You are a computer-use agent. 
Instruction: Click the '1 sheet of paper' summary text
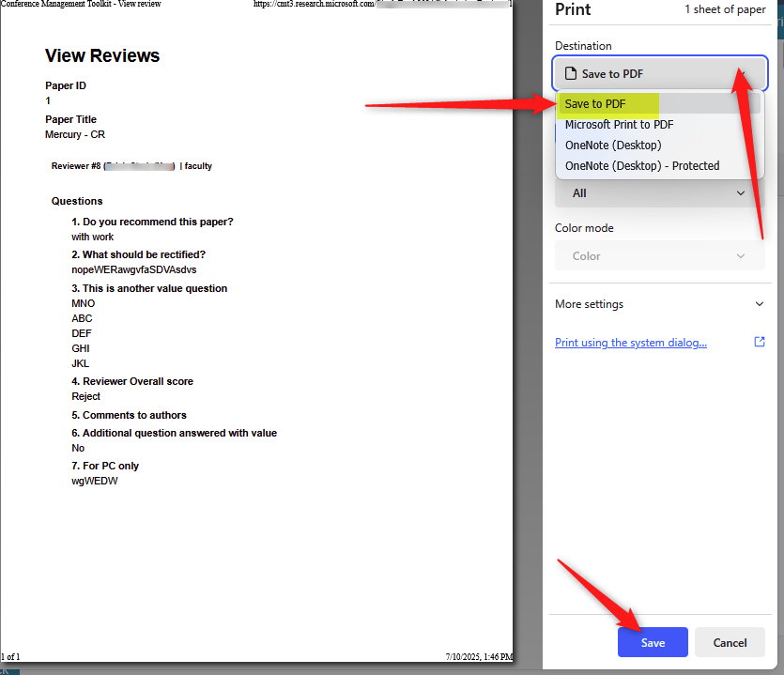coord(724,9)
